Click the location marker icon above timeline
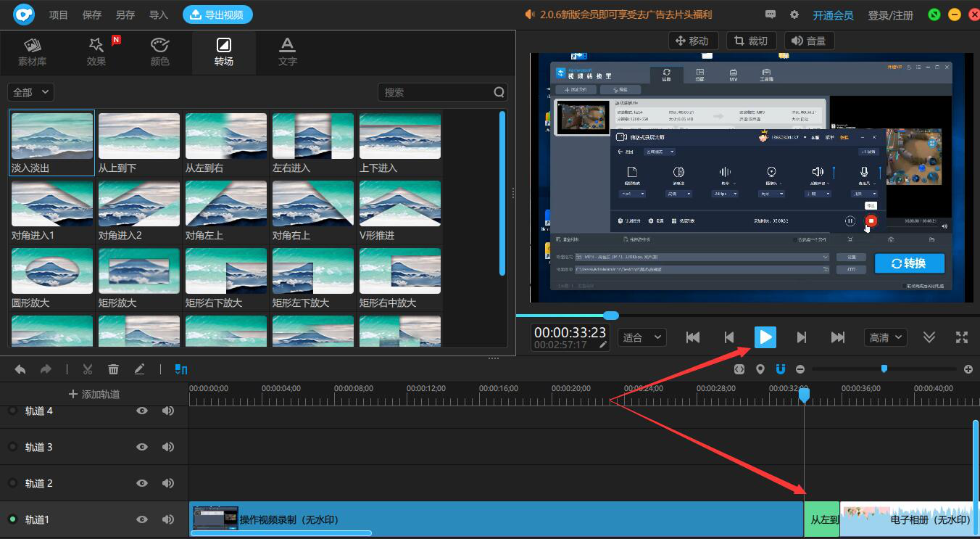 (760, 369)
